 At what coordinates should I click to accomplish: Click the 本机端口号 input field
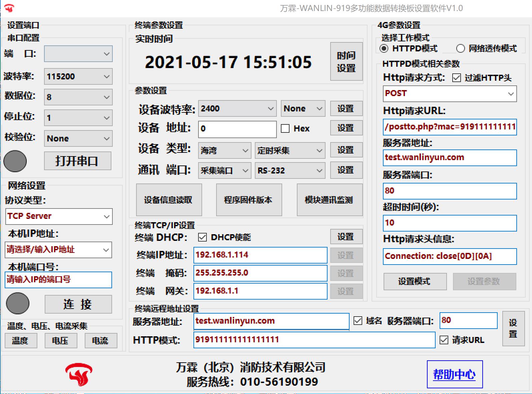pos(58,280)
